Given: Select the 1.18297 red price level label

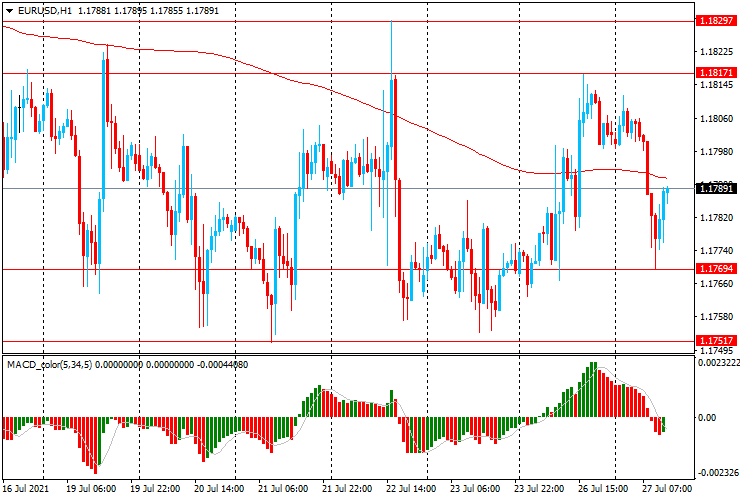Looking at the screenshot, I should click(716, 21).
